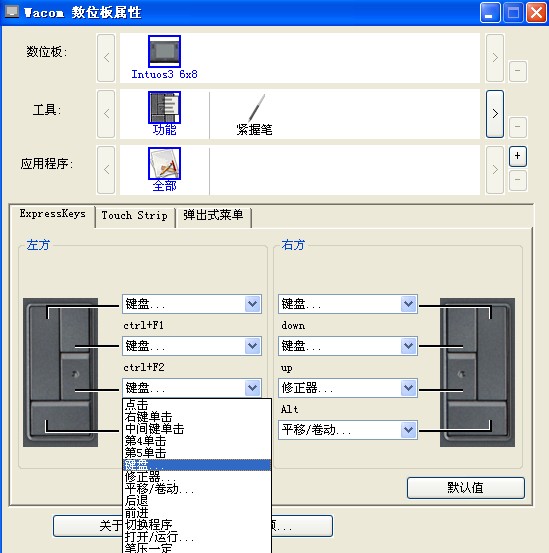Open left ctrl+F1 键盘 dropdown

pyautogui.click(x=192, y=304)
